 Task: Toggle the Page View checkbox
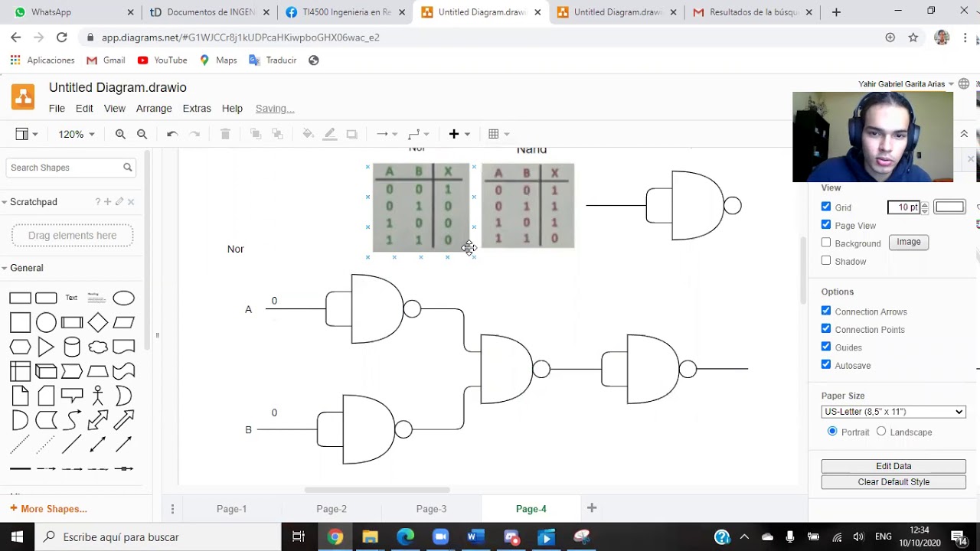click(x=826, y=225)
